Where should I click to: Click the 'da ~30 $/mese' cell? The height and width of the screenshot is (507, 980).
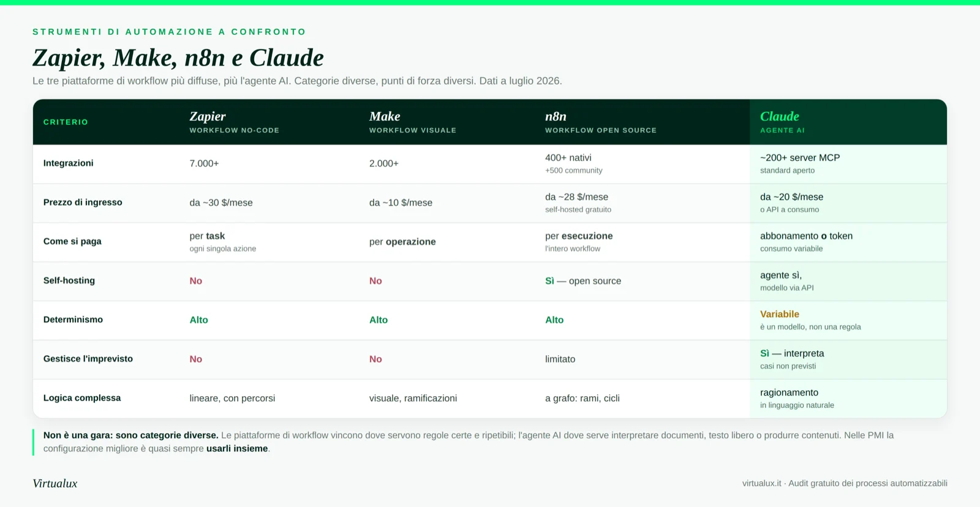(x=221, y=203)
